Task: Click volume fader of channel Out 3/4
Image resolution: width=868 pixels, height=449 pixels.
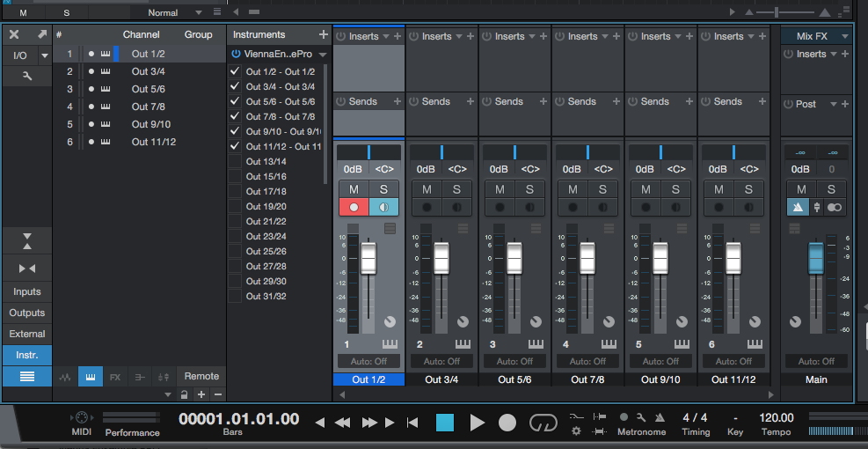Action: 441,258
